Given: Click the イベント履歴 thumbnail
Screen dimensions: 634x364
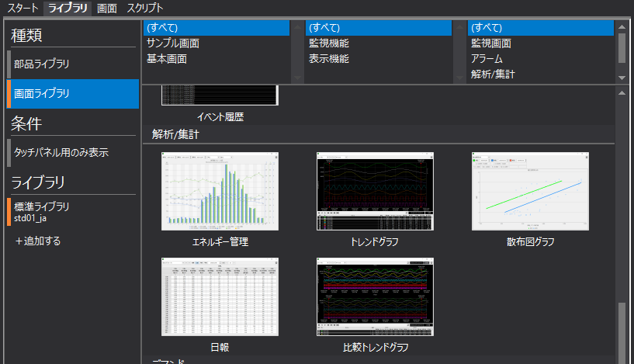Looking at the screenshot, I should (x=220, y=95).
